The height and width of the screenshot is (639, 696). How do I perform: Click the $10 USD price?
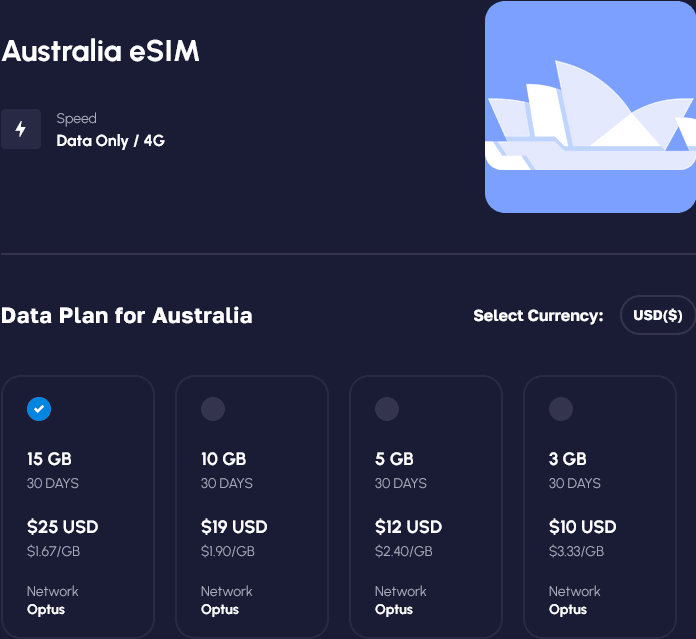(582, 527)
